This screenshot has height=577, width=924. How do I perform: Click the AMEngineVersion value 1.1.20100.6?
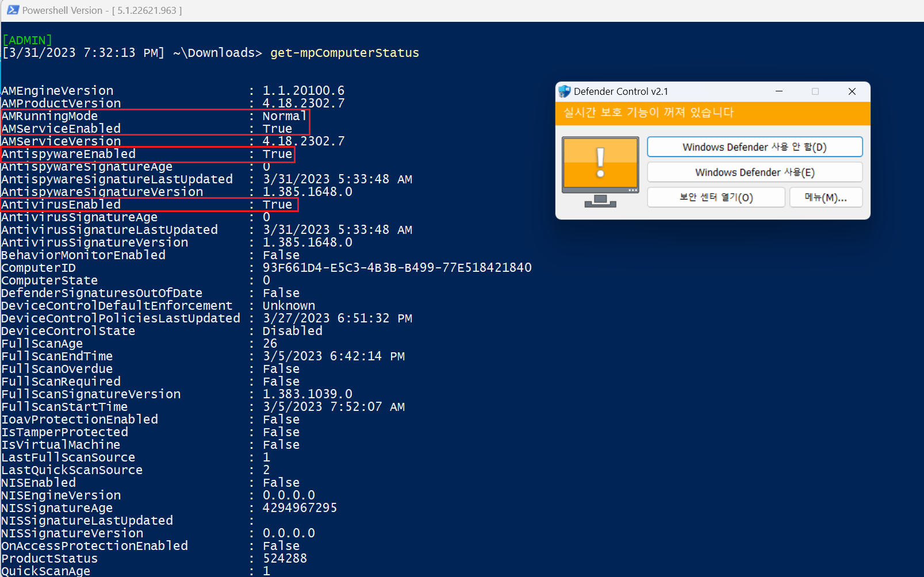point(304,91)
